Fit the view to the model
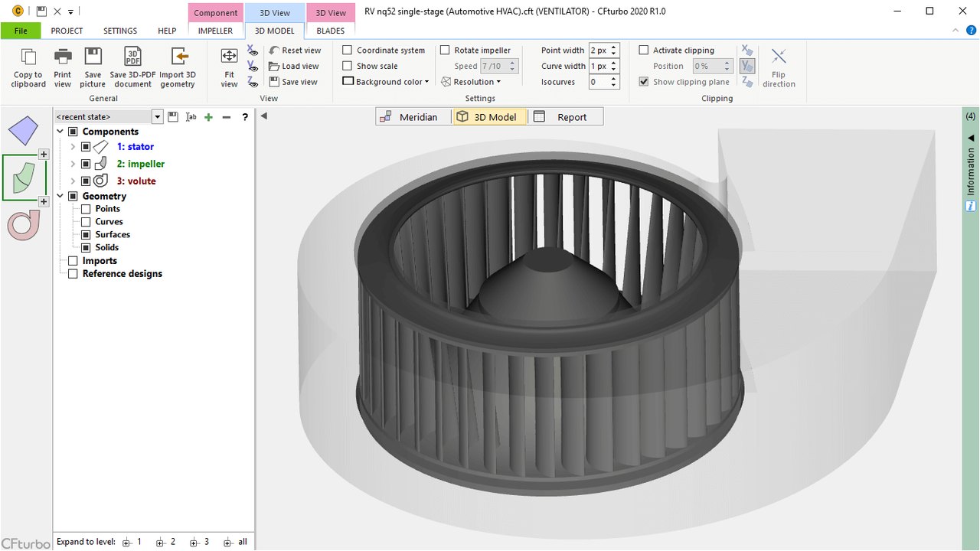The image size is (980, 551). click(229, 67)
